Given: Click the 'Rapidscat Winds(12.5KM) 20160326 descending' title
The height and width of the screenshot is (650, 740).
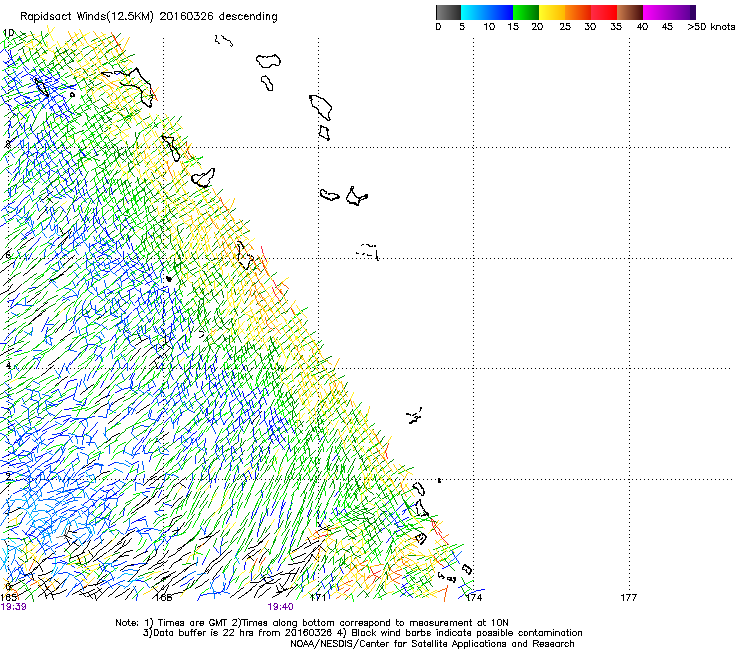Looking at the screenshot, I should coord(149,17).
